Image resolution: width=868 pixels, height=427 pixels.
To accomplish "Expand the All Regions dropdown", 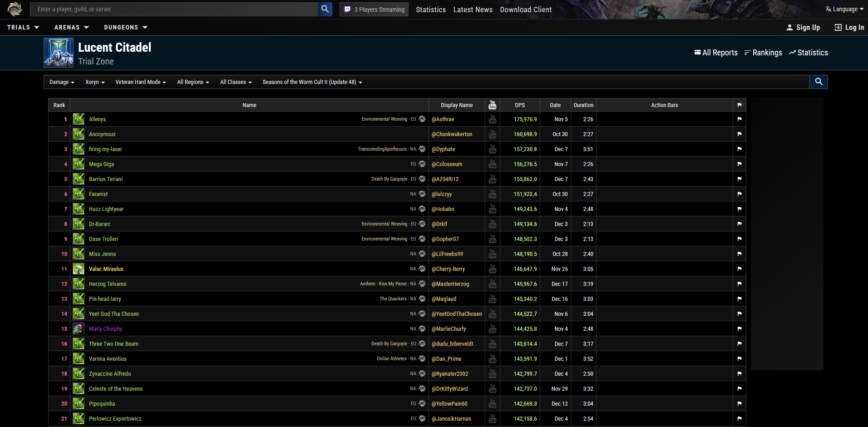I will [193, 82].
